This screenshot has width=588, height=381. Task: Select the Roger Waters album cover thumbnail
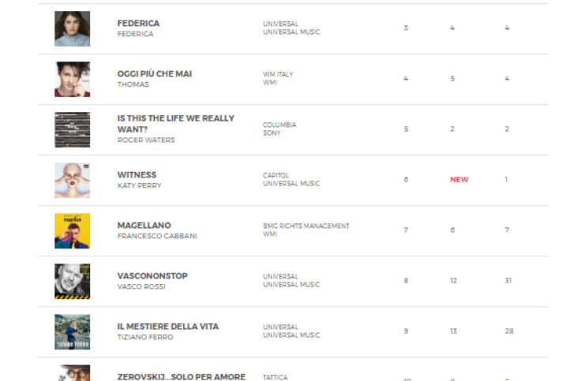click(72, 130)
